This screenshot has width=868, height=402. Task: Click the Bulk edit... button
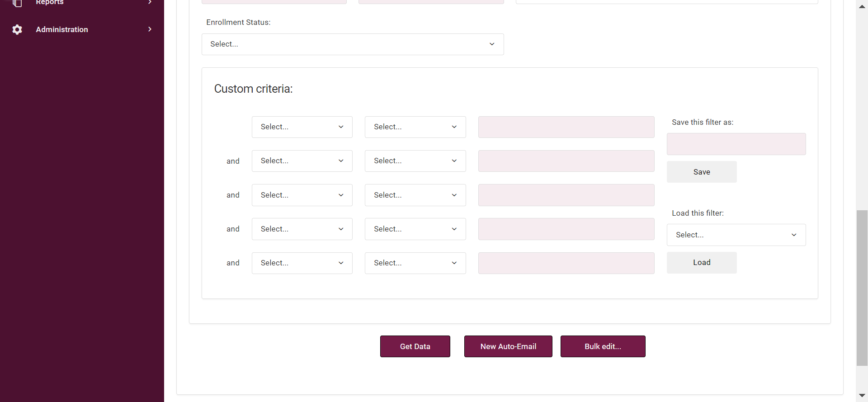602,346
